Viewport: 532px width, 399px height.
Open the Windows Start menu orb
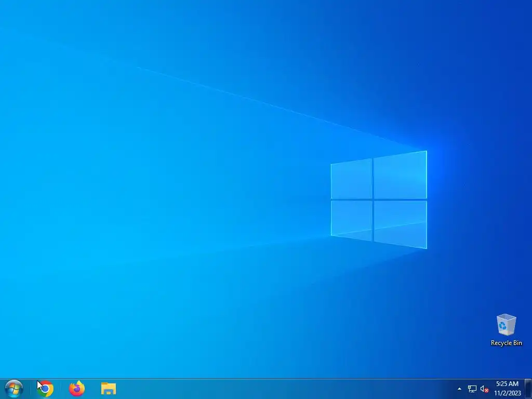click(14, 389)
